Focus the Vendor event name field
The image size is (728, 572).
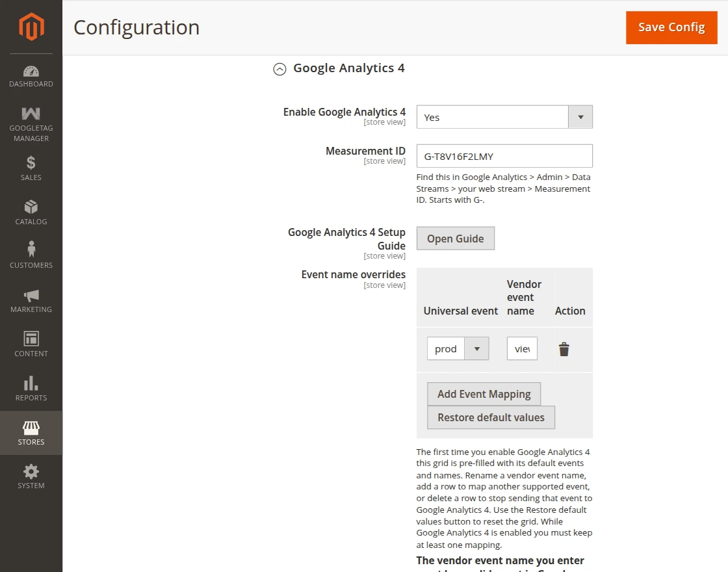coord(522,348)
